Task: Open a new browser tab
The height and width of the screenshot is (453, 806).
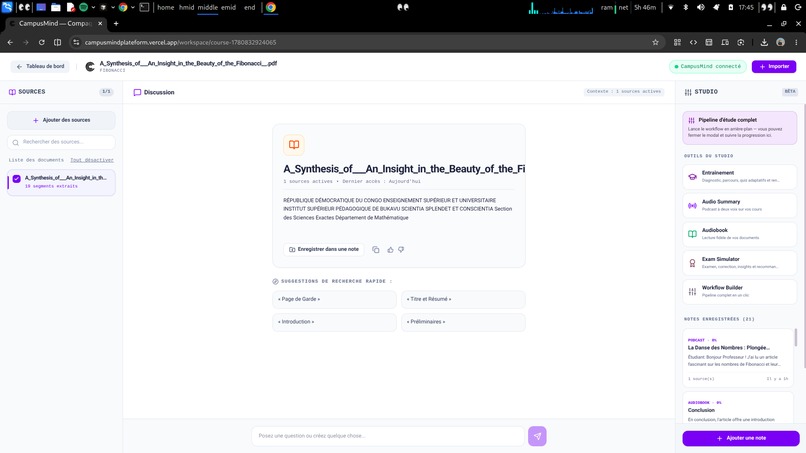Action: click(116, 23)
